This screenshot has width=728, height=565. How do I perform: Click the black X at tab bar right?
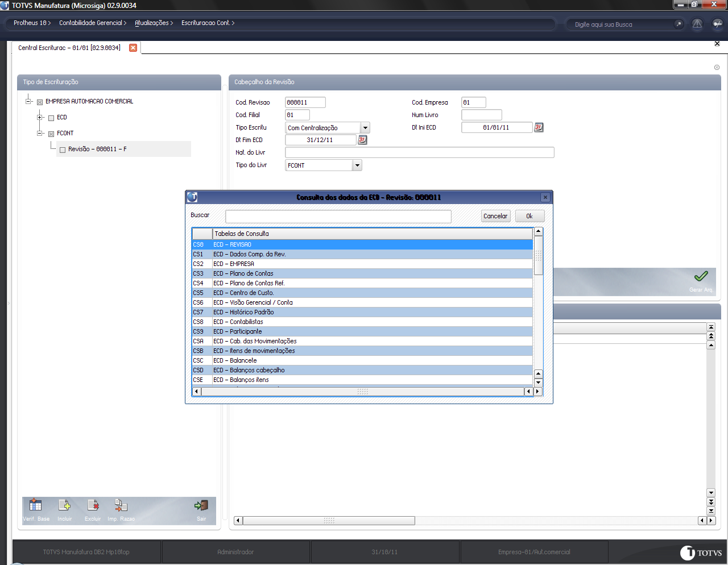[x=717, y=44]
